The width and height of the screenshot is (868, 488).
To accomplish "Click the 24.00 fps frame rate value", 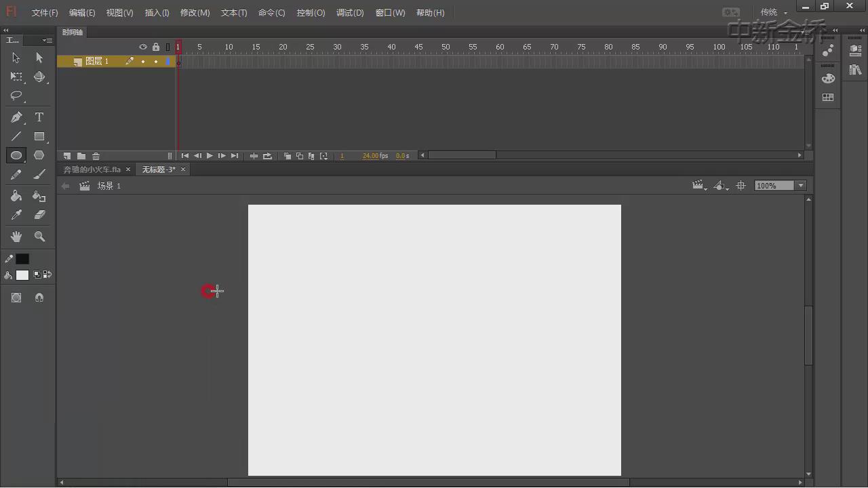I will (371, 156).
